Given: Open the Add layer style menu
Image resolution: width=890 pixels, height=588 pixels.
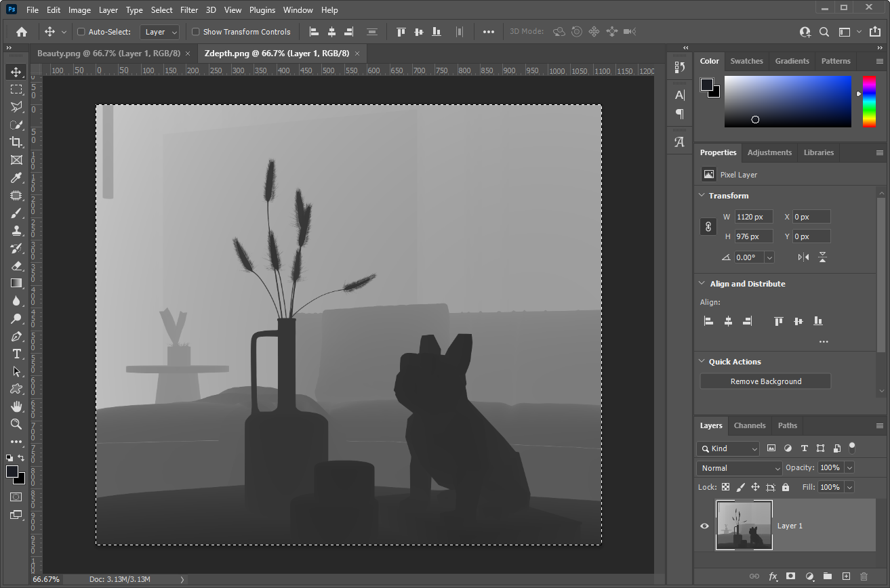Looking at the screenshot, I should tap(773, 576).
